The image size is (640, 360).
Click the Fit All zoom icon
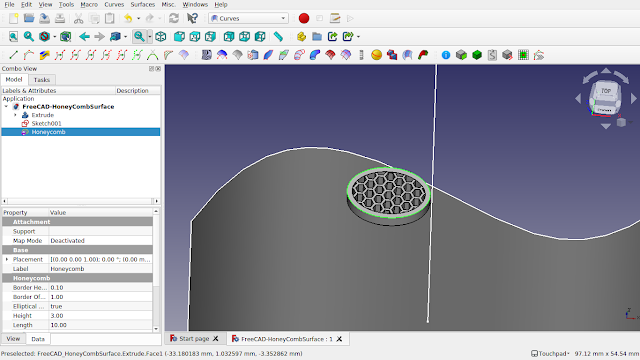13,37
